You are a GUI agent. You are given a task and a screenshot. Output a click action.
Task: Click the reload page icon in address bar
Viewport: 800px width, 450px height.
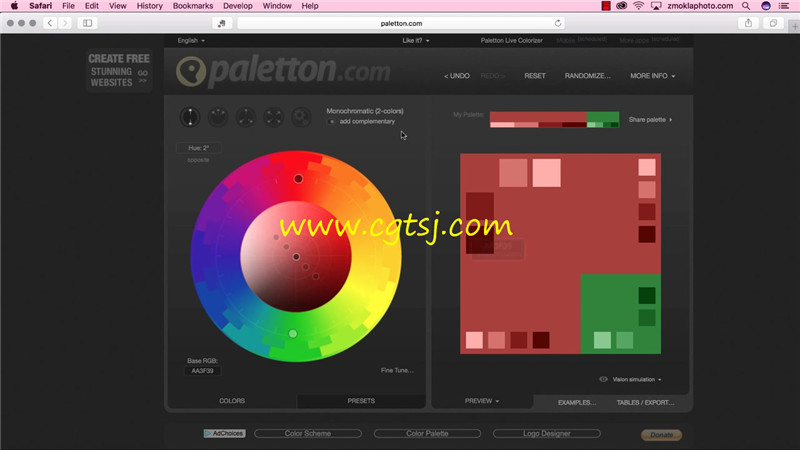coord(558,23)
